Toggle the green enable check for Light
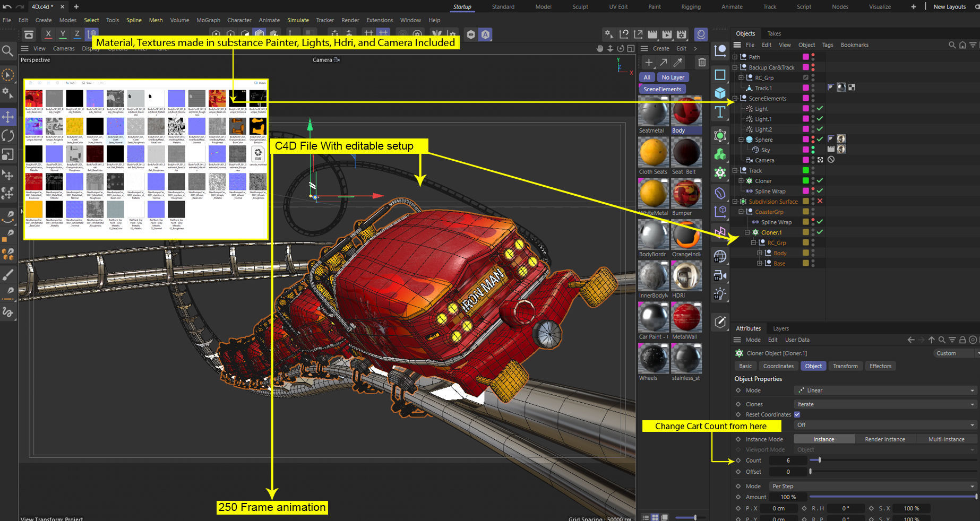This screenshot has width=980, height=521. coord(820,108)
